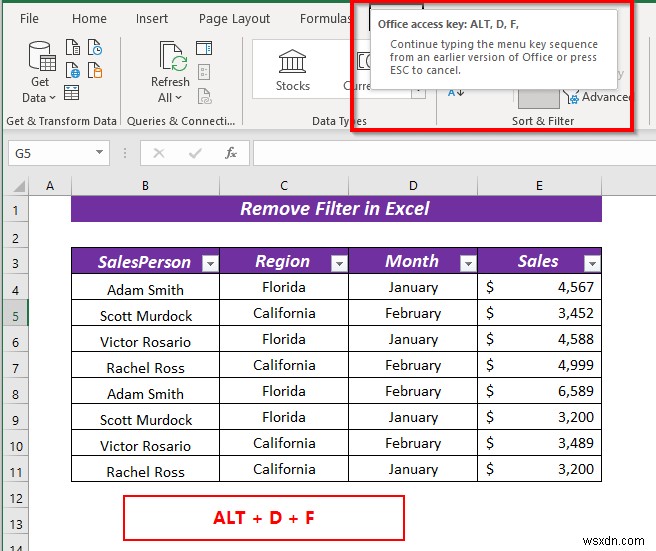Click the 'California' cell in row 10
This screenshot has height=551, width=656.
[284, 443]
